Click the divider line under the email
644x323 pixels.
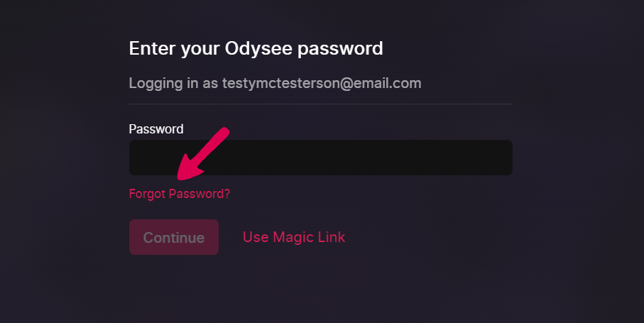(320, 104)
